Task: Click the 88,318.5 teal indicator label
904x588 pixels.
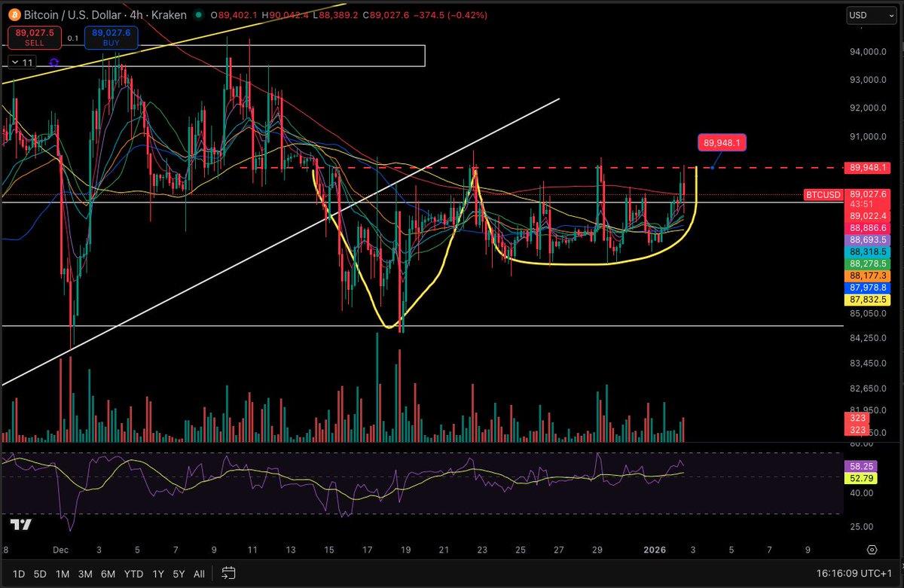Action: point(866,251)
